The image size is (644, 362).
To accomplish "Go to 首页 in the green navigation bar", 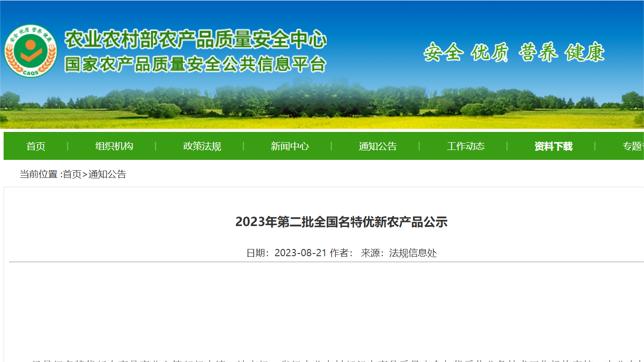I will click(36, 146).
